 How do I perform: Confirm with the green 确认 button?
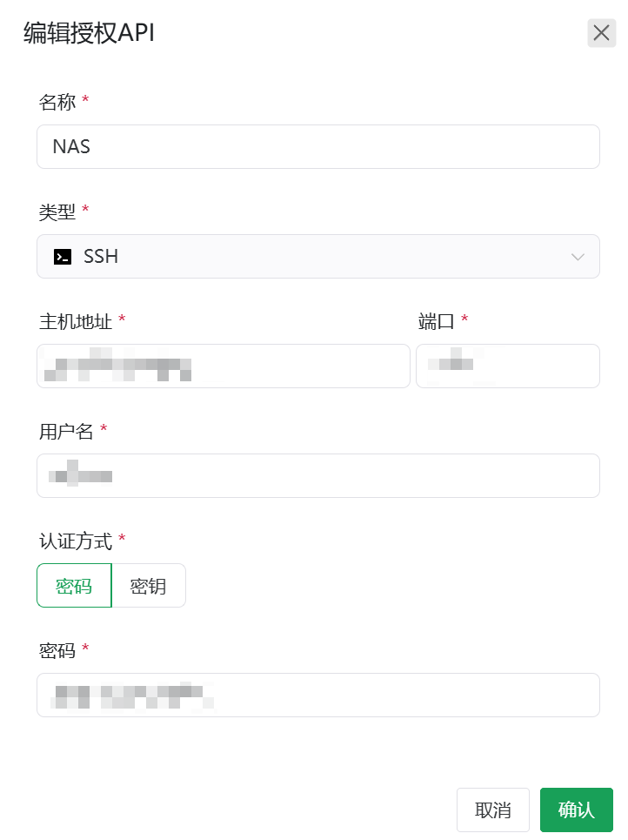(x=576, y=810)
